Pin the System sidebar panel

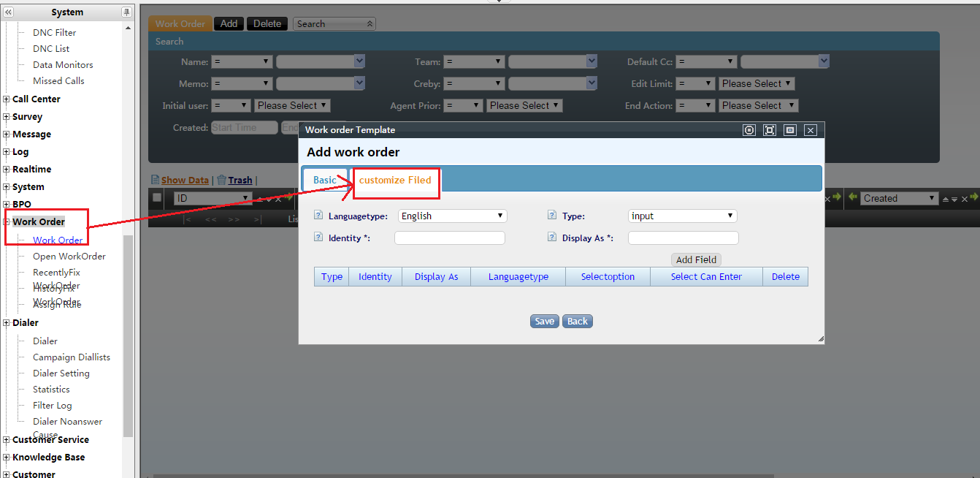[126, 12]
